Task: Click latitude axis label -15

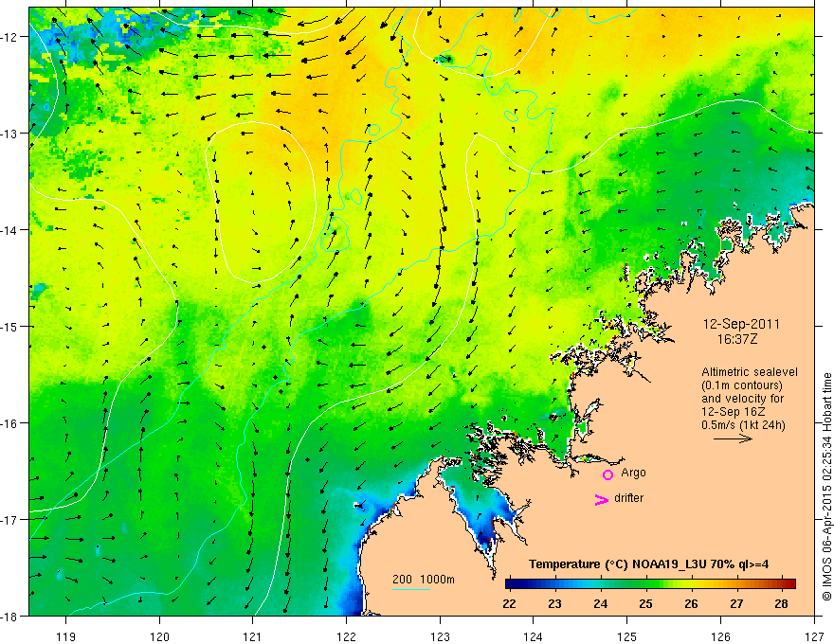Action: click(x=10, y=326)
